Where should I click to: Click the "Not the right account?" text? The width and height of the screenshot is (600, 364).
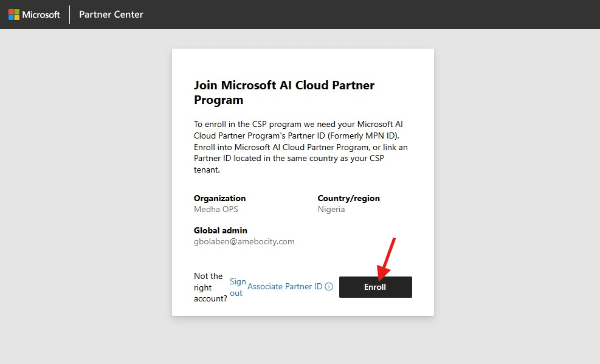coord(210,287)
